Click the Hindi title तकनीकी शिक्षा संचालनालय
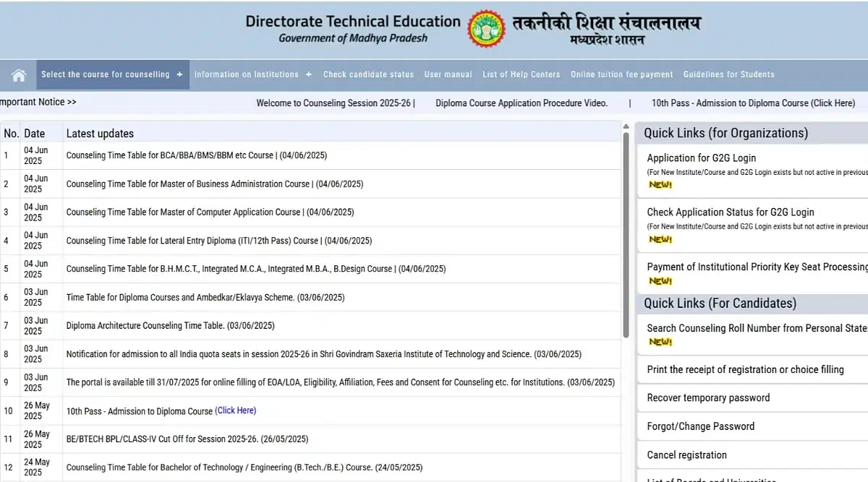868x482 pixels. (x=606, y=23)
